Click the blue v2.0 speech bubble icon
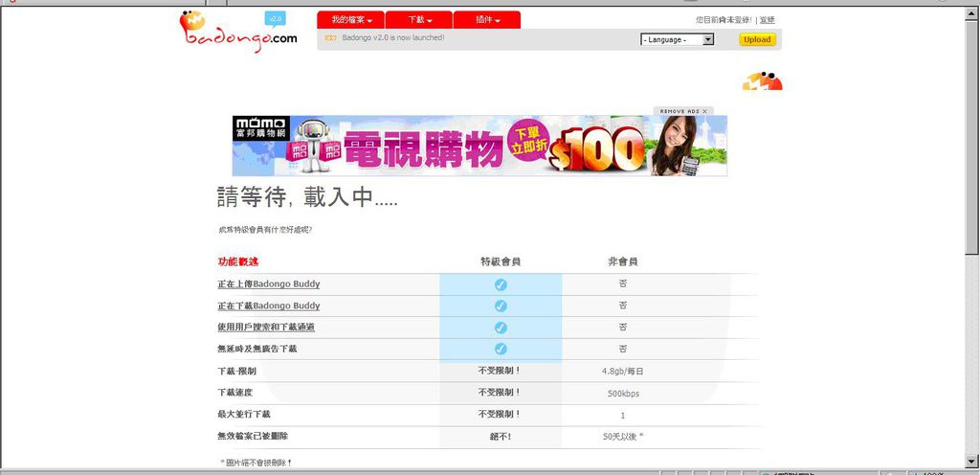 pyautogui.click(x=275, y=19)
